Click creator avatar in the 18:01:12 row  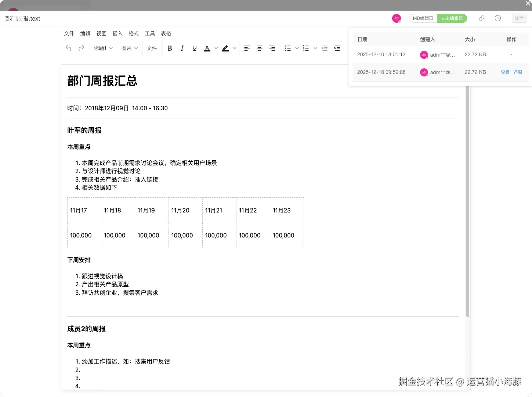[424, 55]
